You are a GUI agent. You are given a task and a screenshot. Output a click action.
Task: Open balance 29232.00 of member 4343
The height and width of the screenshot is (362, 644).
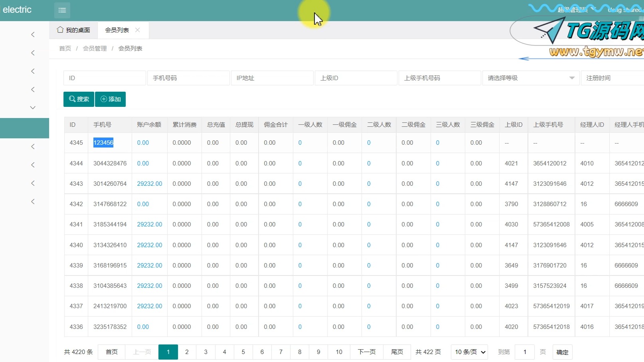coord(150,184)
